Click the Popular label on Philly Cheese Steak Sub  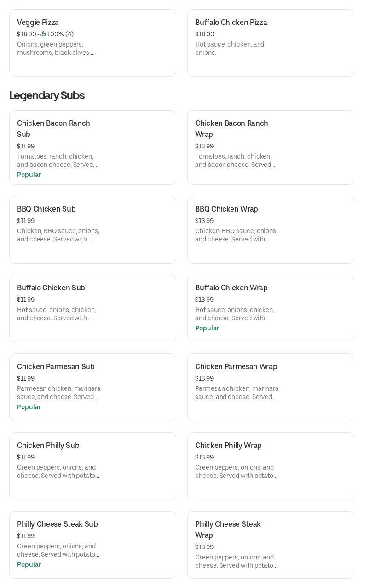tap(29, 564)
